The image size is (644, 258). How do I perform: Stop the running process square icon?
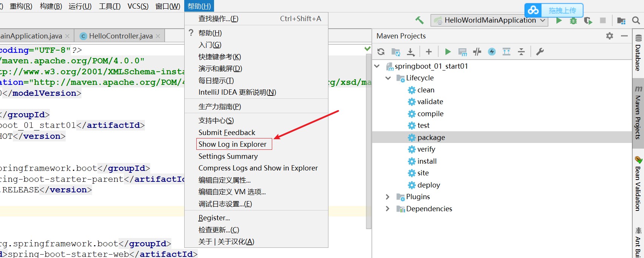point(603,20)
